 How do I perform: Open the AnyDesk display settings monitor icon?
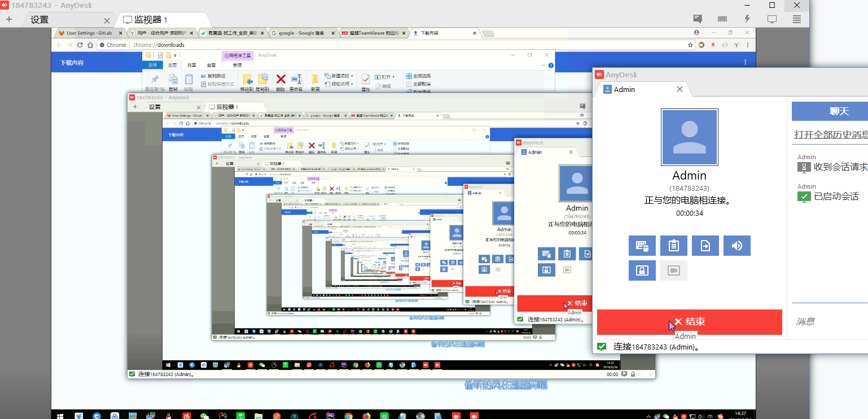pos(772,19)
